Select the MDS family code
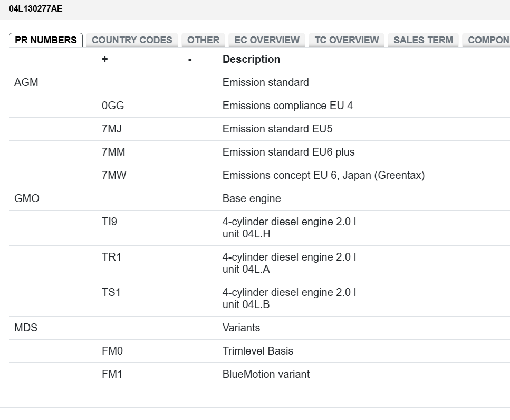Viewport: 510px width, 420px height. [26, 328]
